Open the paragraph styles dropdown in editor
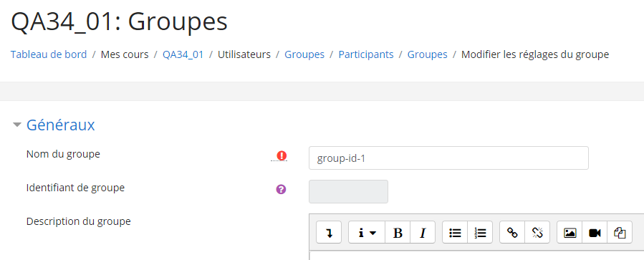Viewport: 644px width, 260px height. click(367, 233)
